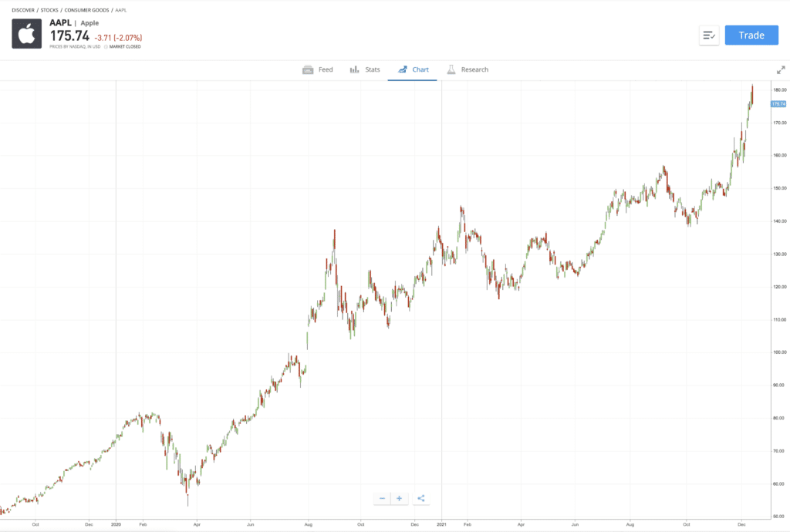This screenshot has height=532, width=790.
Task: Share the chart via share icon
Action: point(420,498)
